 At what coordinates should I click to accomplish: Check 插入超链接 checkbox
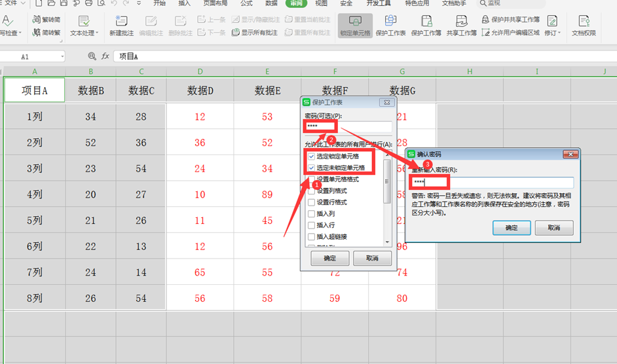point(311,236)
